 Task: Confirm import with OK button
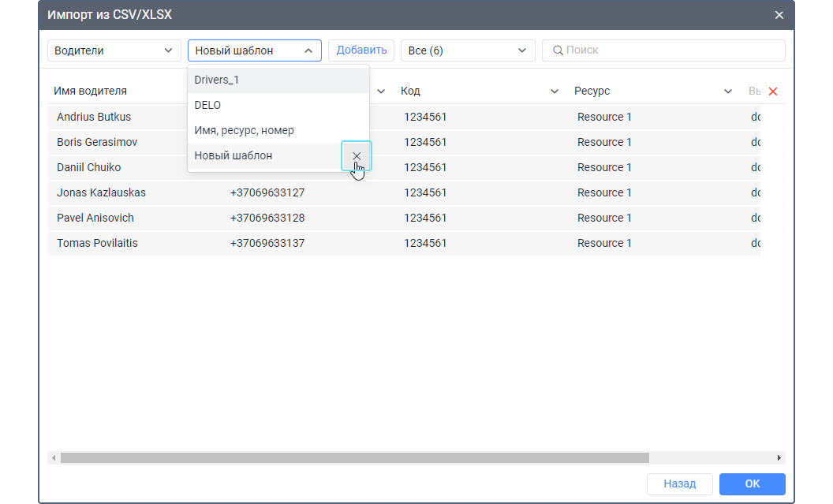[752, 483]
